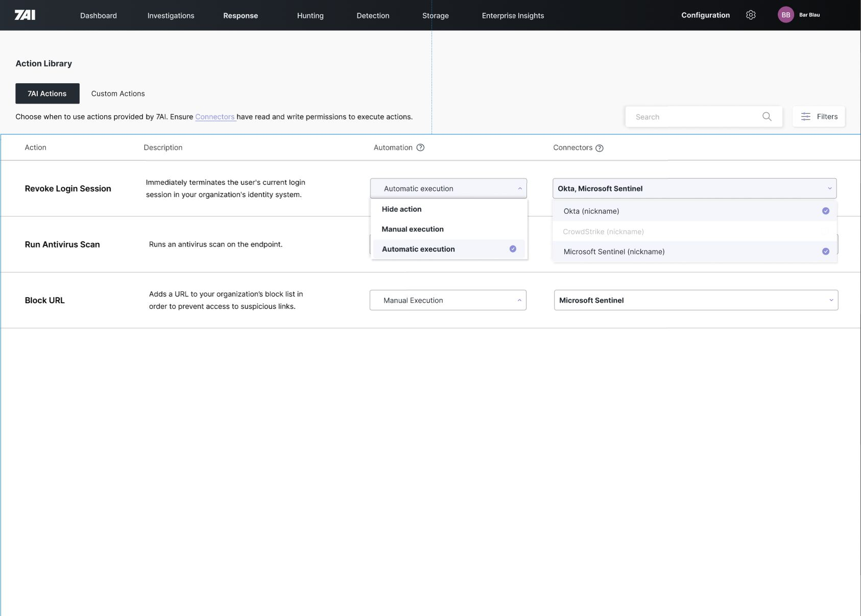Open Block URL Manual Execution dropdown
The width and height of the screenshot is (861, 616).
(448, 300)
